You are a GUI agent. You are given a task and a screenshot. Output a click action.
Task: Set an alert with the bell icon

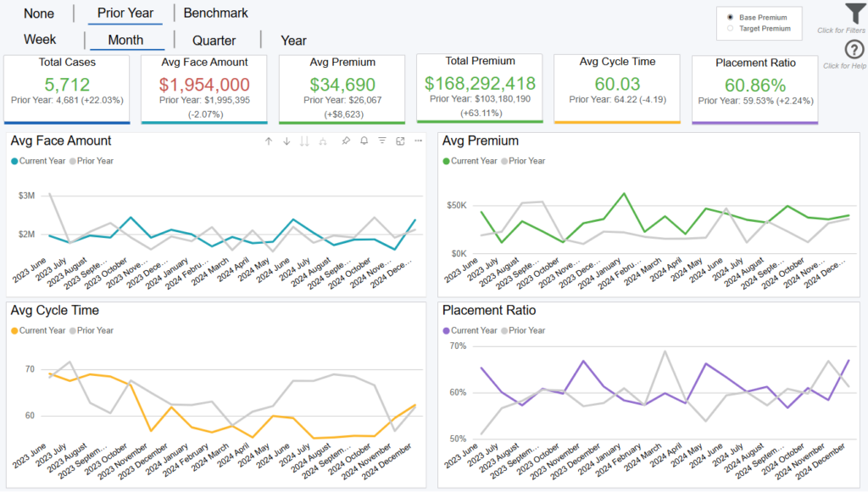(x=364, y=141)
